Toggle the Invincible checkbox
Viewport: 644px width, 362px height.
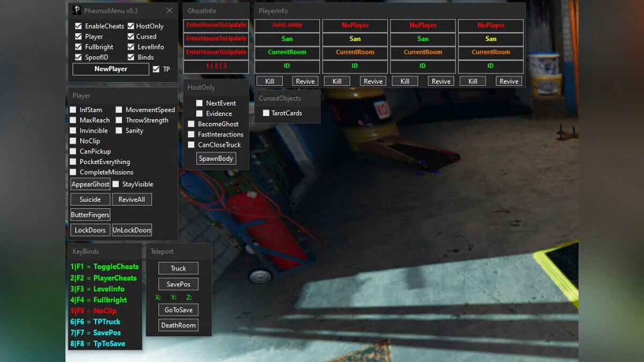pyautogui.click(x=73, y=130)
